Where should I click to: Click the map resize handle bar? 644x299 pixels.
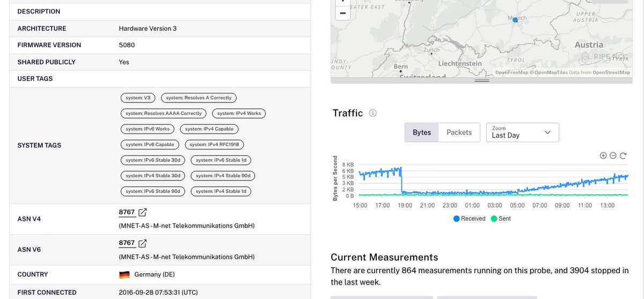481,81
